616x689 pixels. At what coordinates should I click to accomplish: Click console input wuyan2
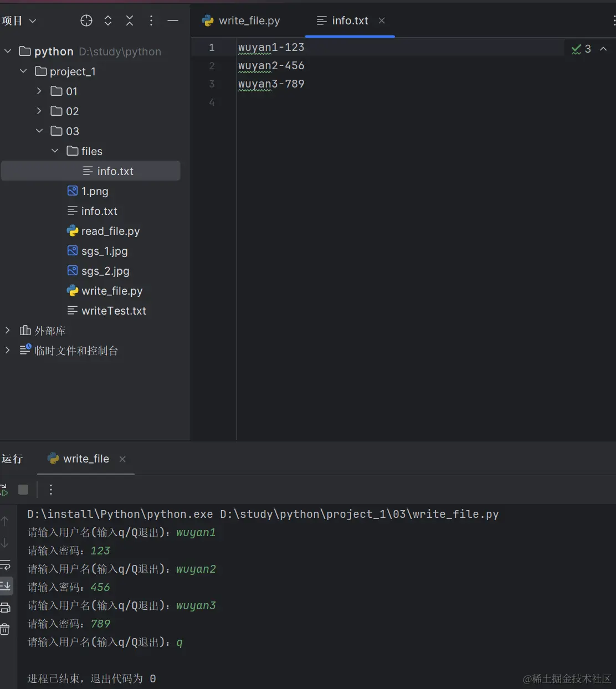click(196, 569)
